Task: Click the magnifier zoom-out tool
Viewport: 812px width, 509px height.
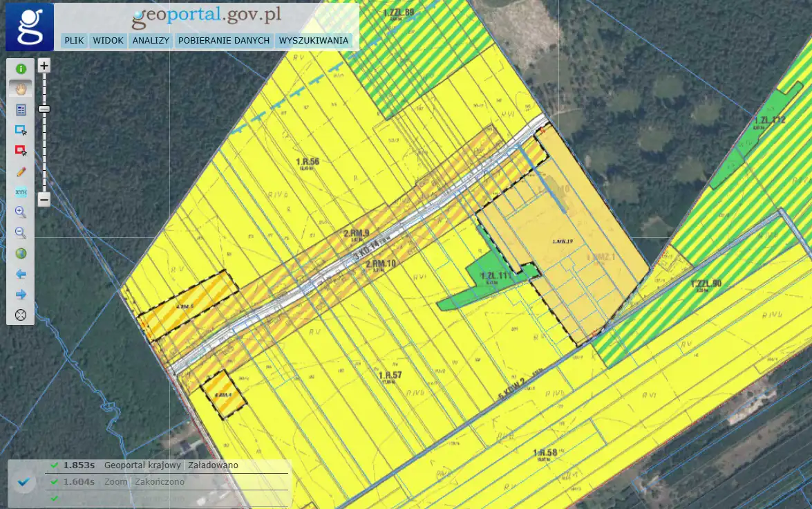Action: pos(21,233)
